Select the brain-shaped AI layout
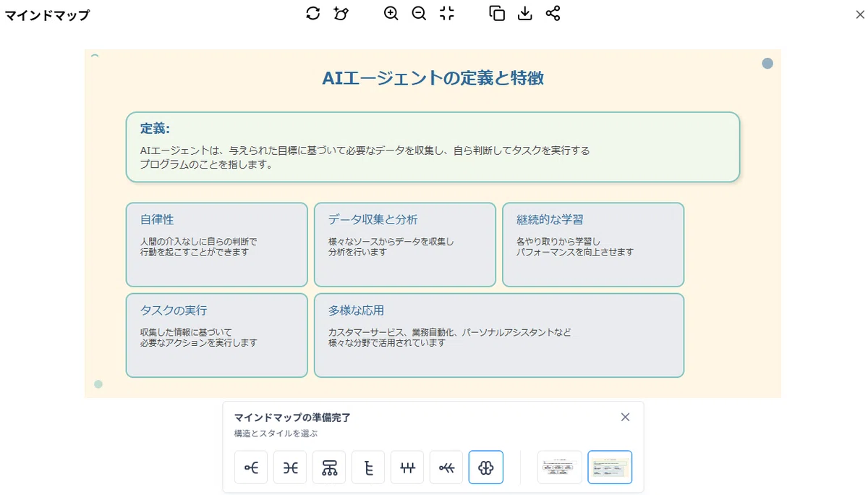868x495 pixels. tap(486, 467)
